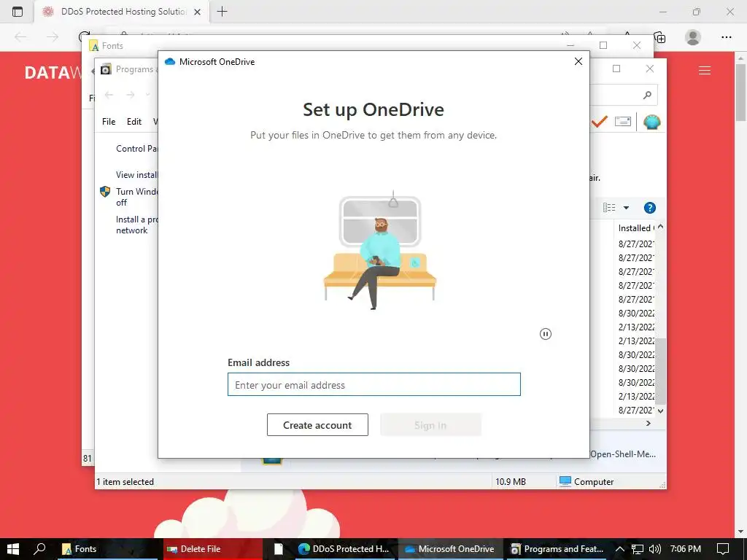Switch to Delete File taskbar button

coord(212,549)
